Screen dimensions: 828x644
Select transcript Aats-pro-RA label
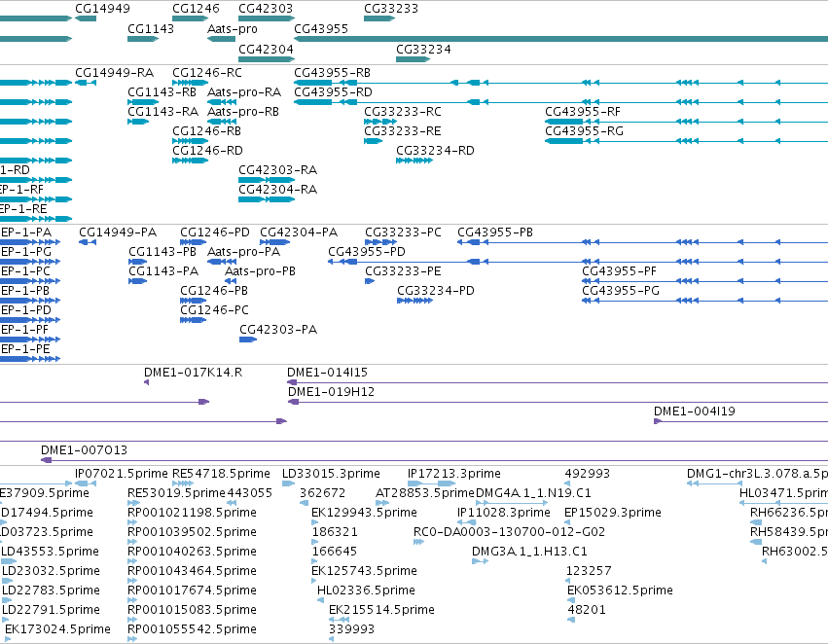pos(244,91)
